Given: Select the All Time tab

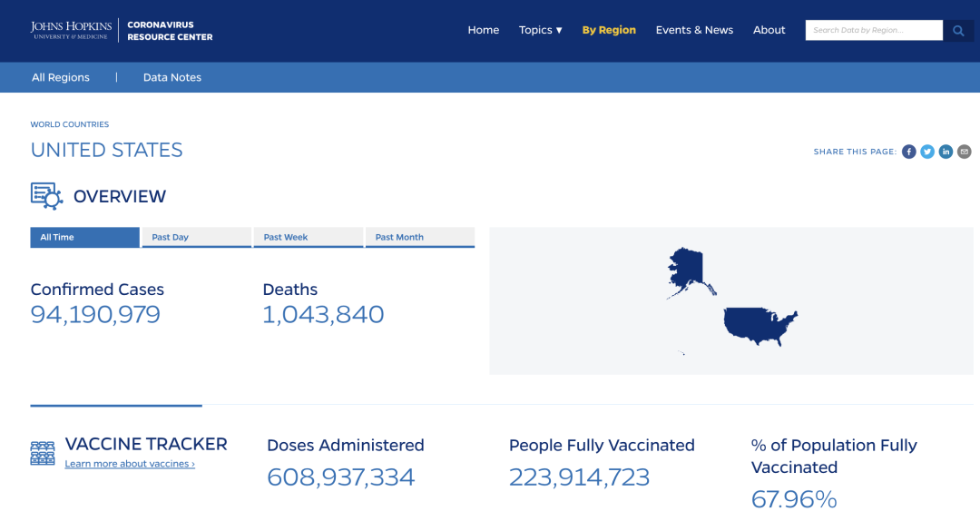Looking at the screenshot, I should pyautogui.click(x=85, y=237).
